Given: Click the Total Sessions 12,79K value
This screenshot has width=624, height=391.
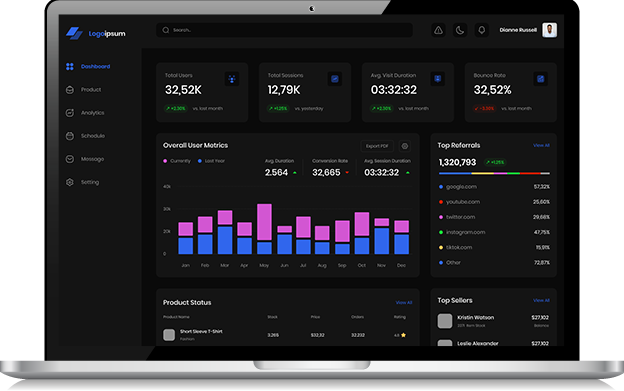Looking at the screenshot, I should 284,90.
